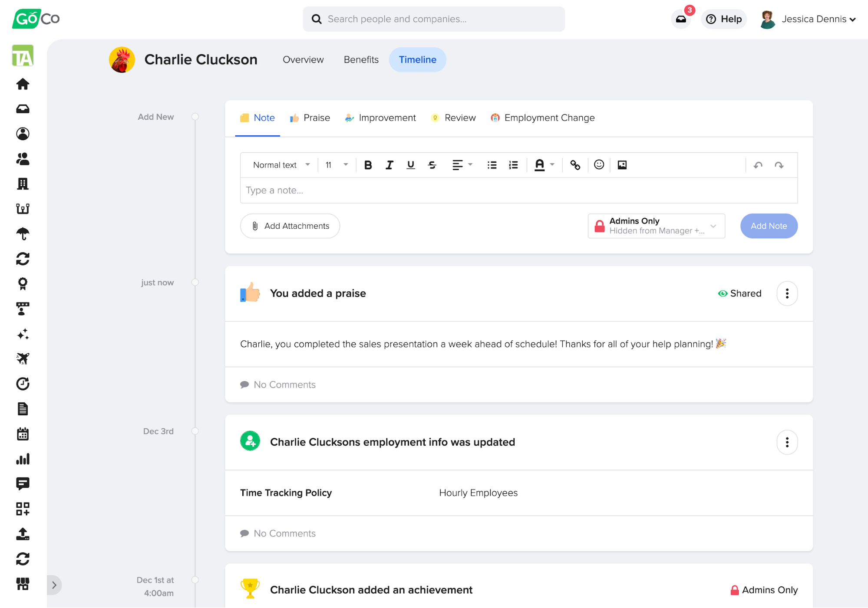This screenshot has height=608, width=868.
Task: Click the Dec 3rd timeline marker
Action: [195, 431]
